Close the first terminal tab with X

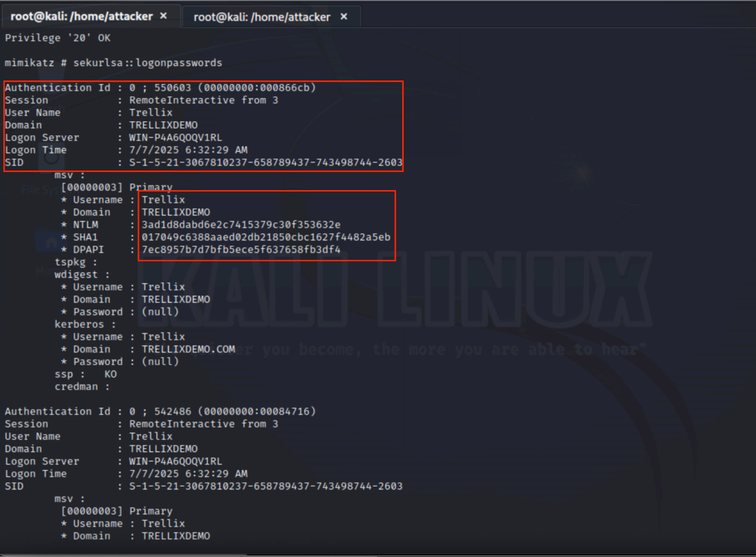click(164, 16)
